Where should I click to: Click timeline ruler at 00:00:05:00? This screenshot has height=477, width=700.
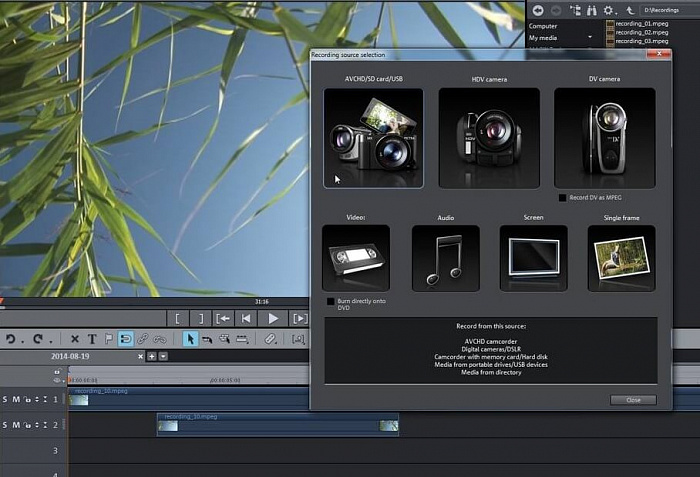pyautogui.click(x=225, y=380)
